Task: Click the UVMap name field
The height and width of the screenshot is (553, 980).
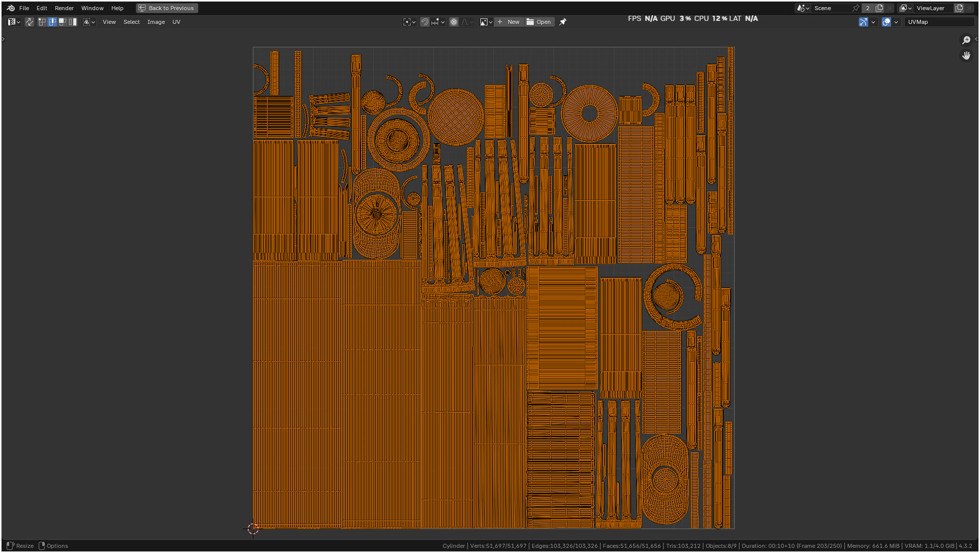Action: (938, 22)
